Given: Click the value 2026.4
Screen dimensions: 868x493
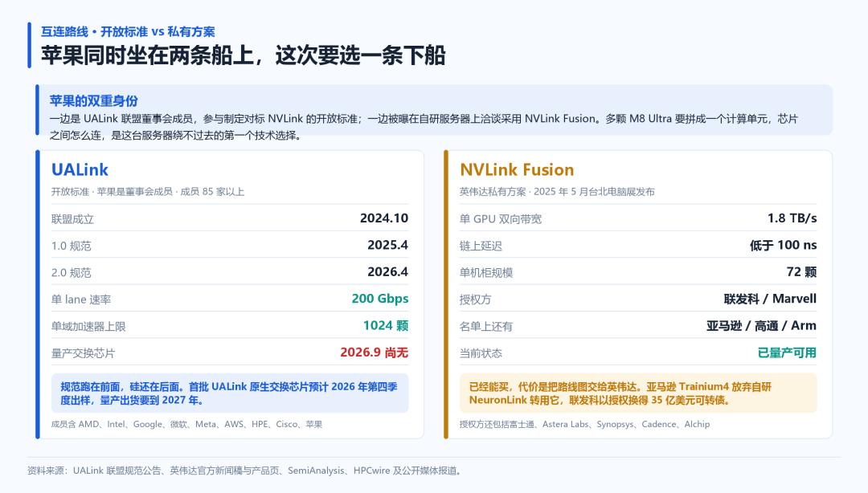Looking at the screenshot, I should click(x=387, y=271).
